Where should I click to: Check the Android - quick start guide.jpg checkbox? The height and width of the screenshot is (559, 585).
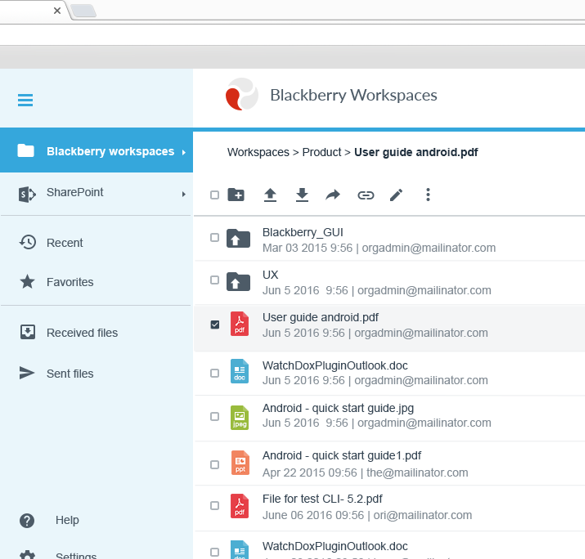pyautogui.click(x=215, y=416)
